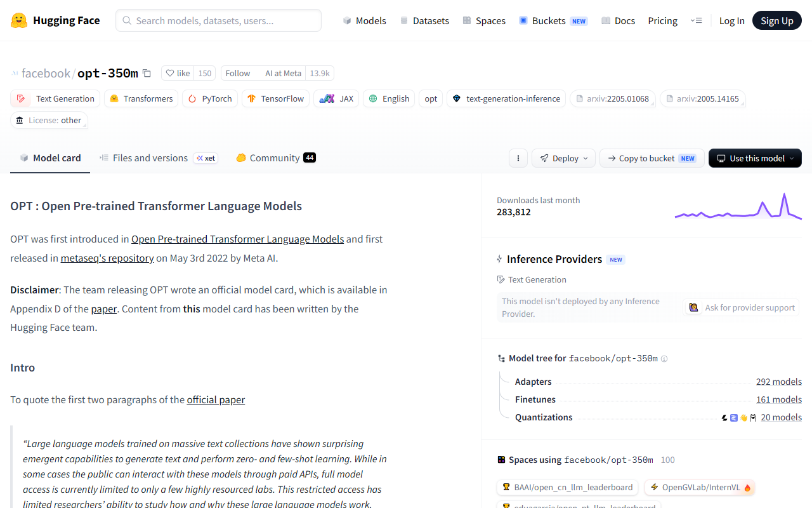Focus the search models, datasets, users field
The width and height of the screenshot is (812, 508).
(218, 20)
